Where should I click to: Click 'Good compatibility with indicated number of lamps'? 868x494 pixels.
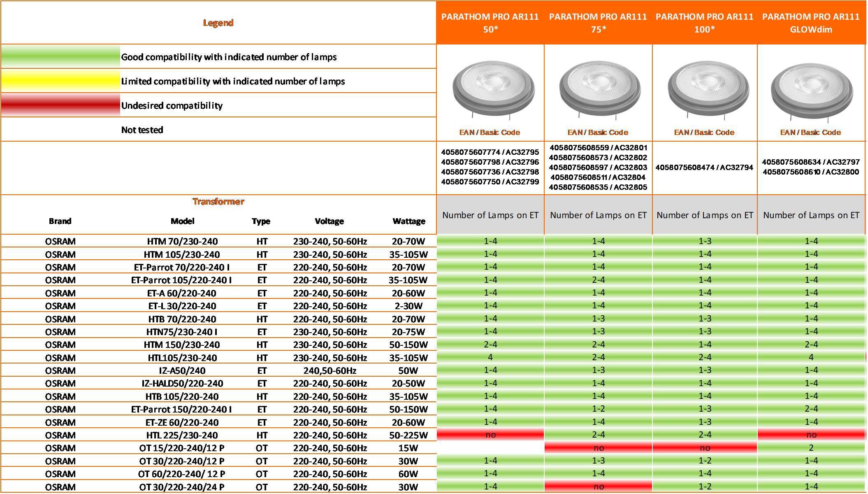[229, 57]
